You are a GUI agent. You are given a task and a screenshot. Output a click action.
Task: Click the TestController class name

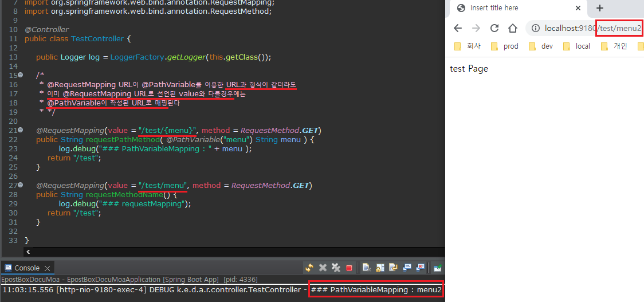coord(97,38)
